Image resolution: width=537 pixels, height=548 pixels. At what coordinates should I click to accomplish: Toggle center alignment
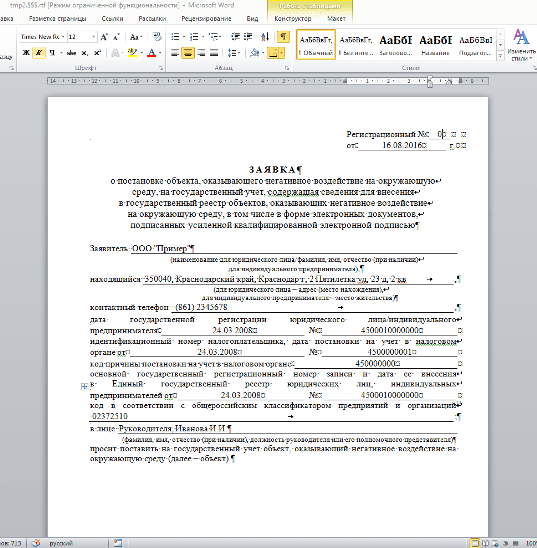click(188, 53)
